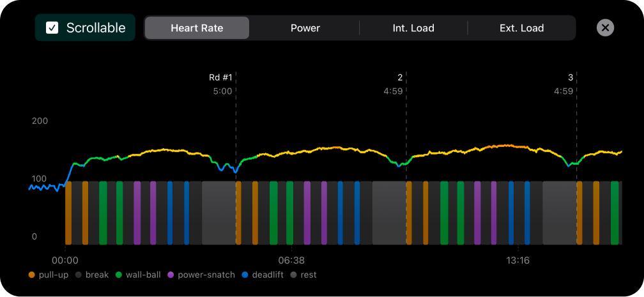This screenshot has width=644, height=297.
Task: Click the 06:38 time axis label
Action: [291, 261]
